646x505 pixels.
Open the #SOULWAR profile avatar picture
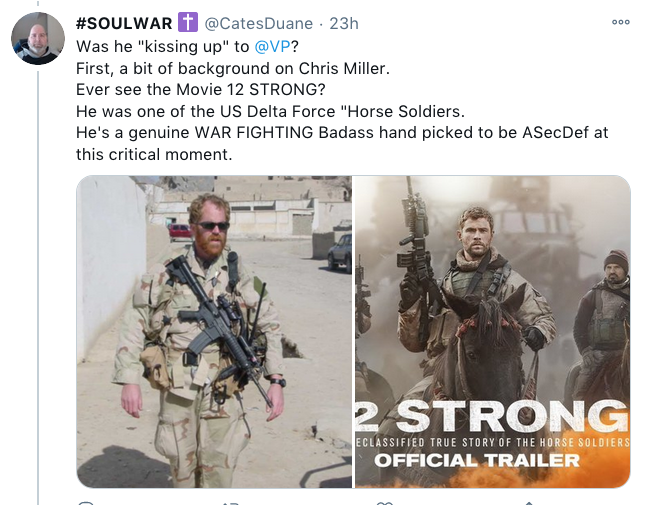[x=38, y=38]
